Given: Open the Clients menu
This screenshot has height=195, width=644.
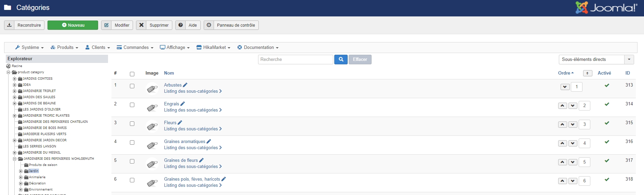Looking at the screenshot, I should click(x=98, y=48).
